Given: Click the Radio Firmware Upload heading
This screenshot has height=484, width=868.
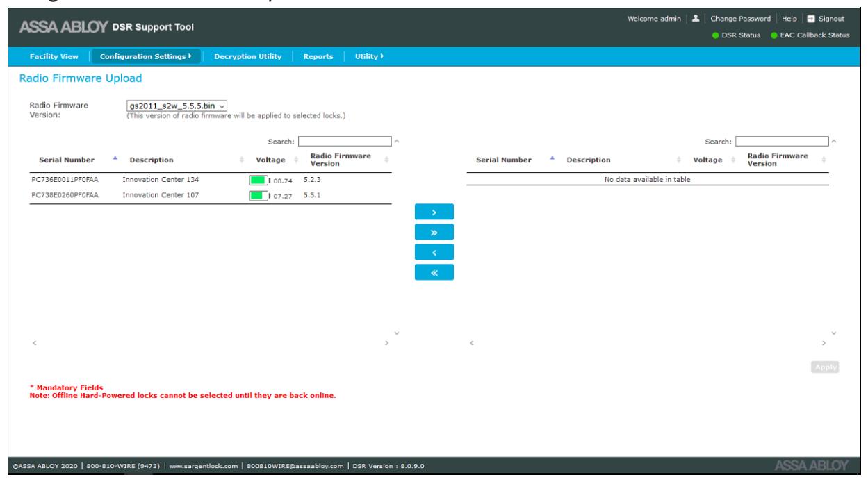Looking at the screenshot, I should tap(81, 77).
